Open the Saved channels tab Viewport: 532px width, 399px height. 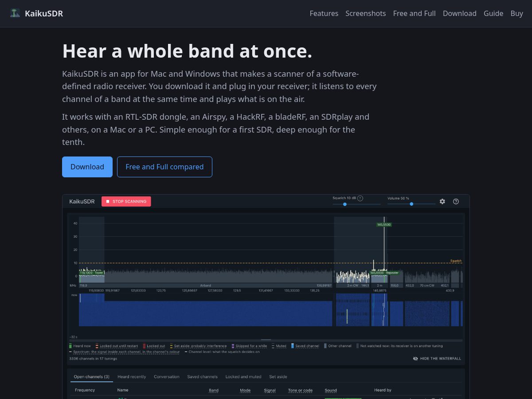pos(202,377)
